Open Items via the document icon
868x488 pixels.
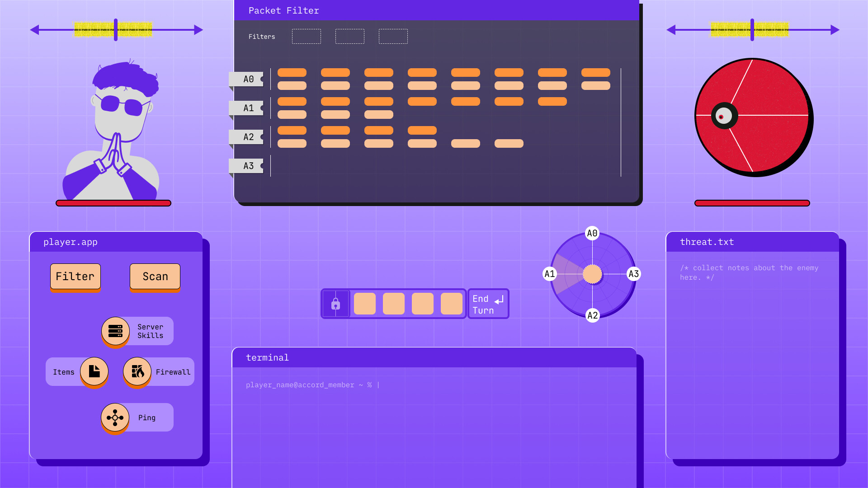click(94, 371)
